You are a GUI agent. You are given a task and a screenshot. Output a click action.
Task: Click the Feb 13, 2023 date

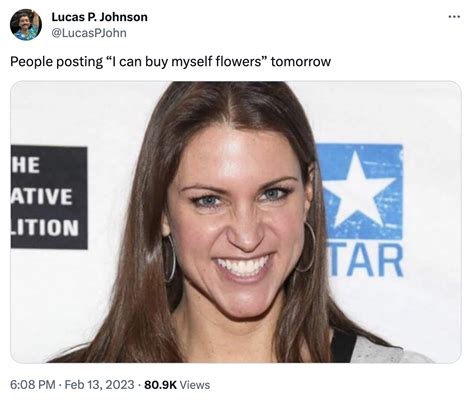click(x=99, y=385)
